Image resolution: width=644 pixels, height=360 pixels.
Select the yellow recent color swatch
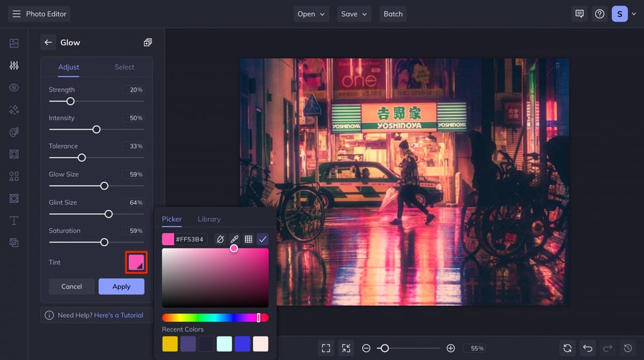pos(170,344)
